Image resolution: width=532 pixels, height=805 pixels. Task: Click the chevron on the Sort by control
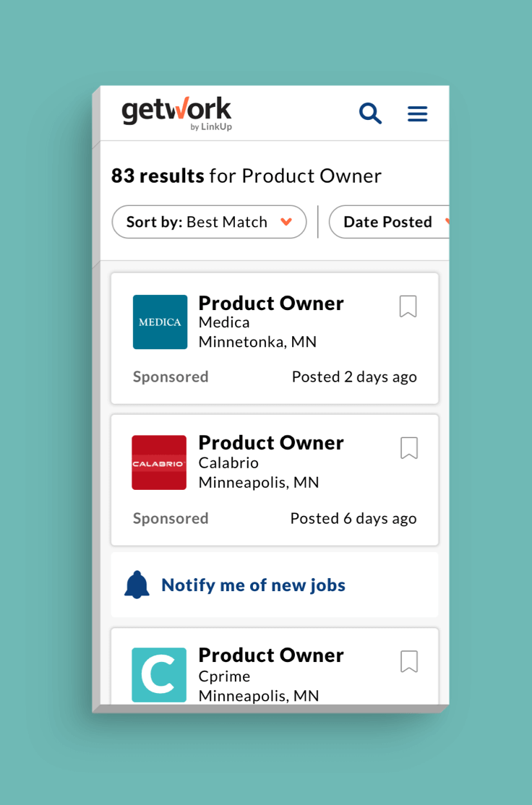click(287, 222)
